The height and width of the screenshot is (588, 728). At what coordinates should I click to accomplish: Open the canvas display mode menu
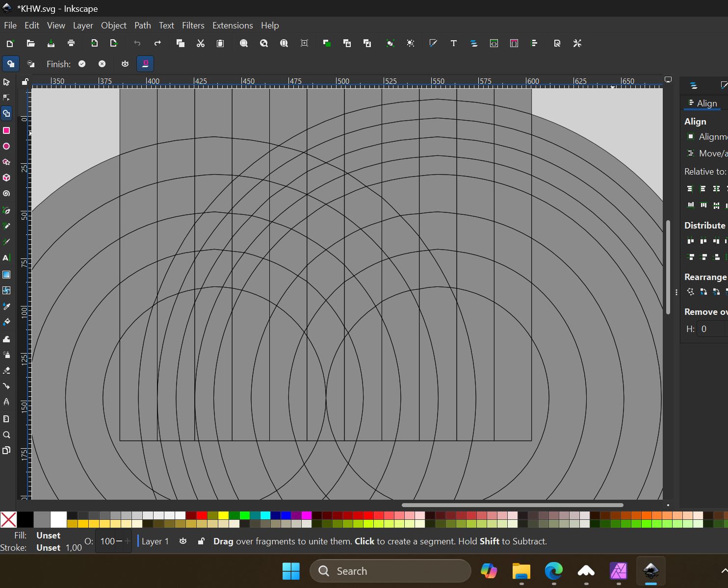(x=668, y=79)
